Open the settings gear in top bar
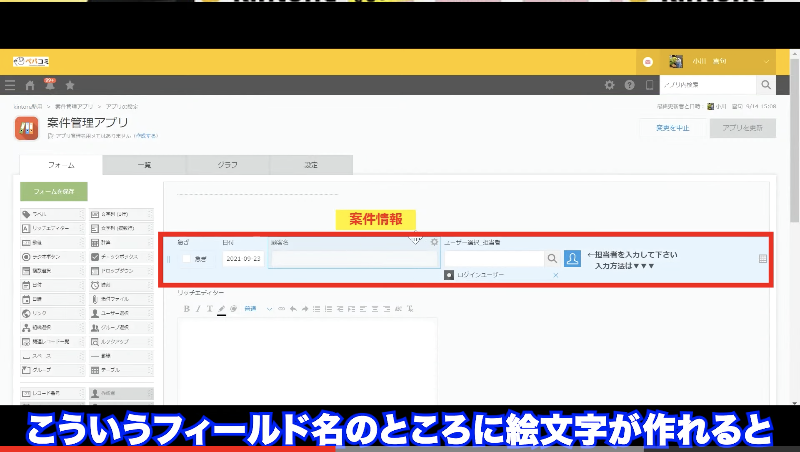 pos(610,86)
